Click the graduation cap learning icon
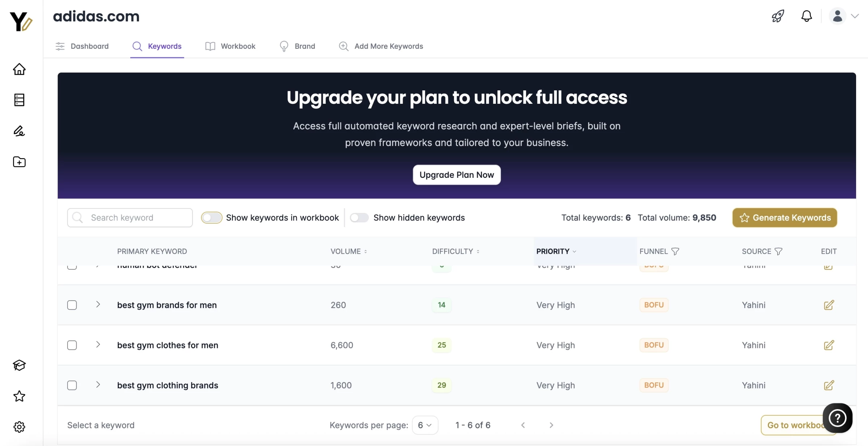Viewport: 868px width, 446px height. tap(19, 365)
